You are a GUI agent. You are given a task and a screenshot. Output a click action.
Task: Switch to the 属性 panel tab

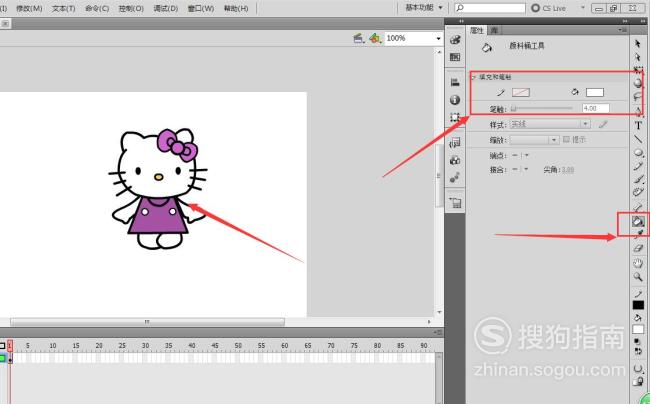click(x=477, y=31)
